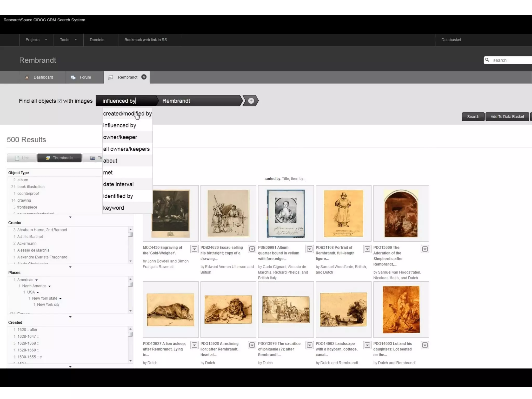Open the Tools dropdown menu
The image size is (532, 399).
click(x=69, y=40)
